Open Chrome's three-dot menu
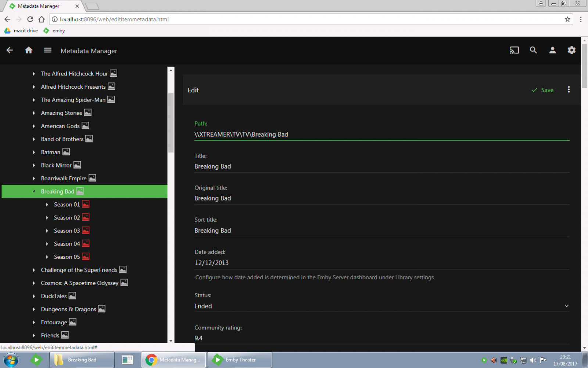 pyautogui.click(x=581, y=19)
